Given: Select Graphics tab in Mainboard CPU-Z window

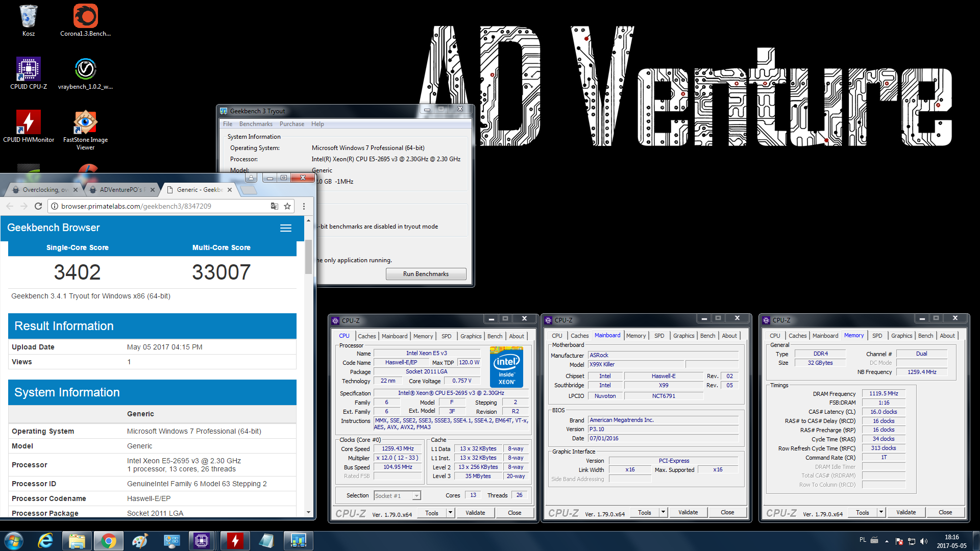Looking at the screenshot, I should click(683, 336).
